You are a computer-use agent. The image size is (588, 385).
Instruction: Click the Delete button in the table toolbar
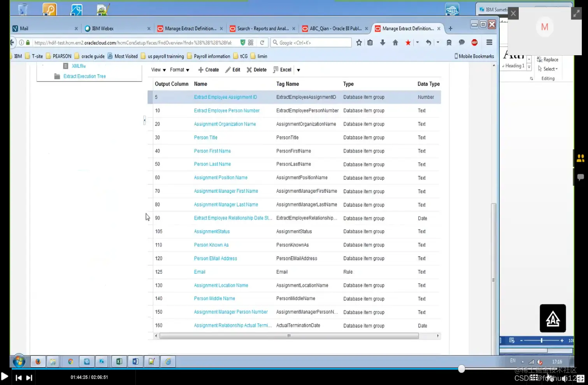click(x=256, y=70)
